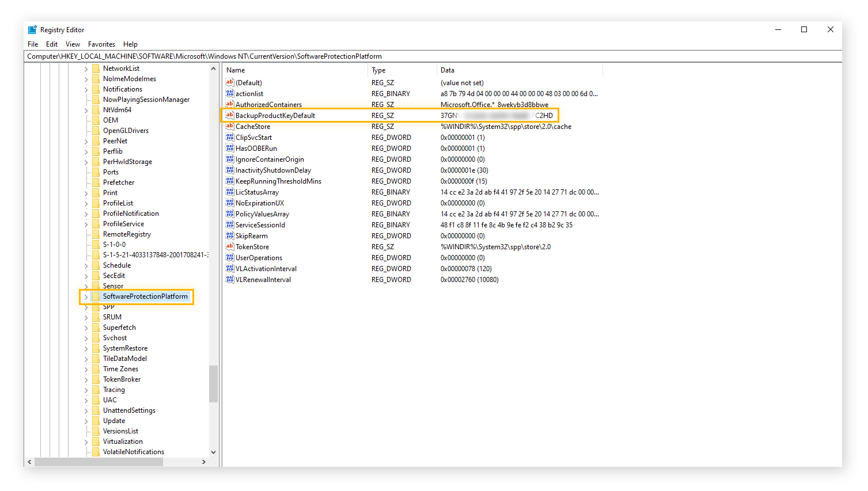Sort values by the Type column header
868x491 pixels.
click(x=401, y=70)
